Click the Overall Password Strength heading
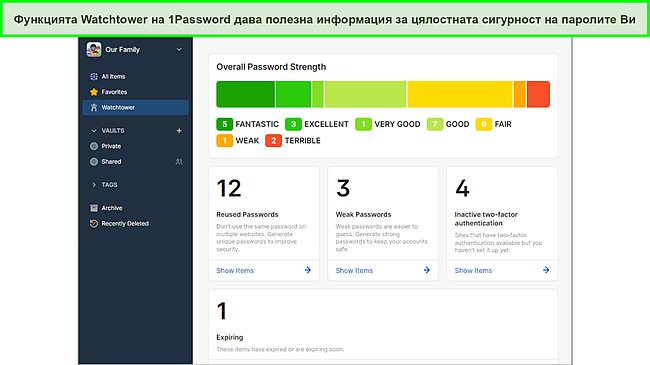Viewport: 650px width, 365px height. [271, 67]
